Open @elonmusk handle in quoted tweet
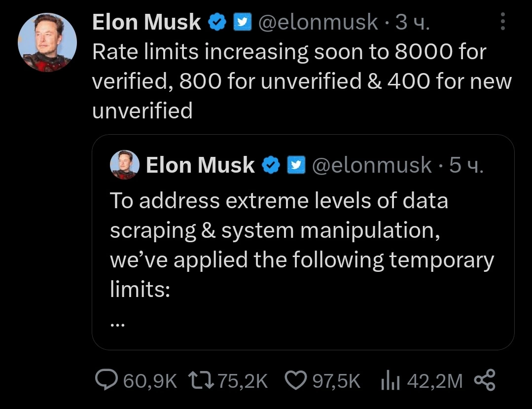The image size is (532, 409). click(372, 166)
